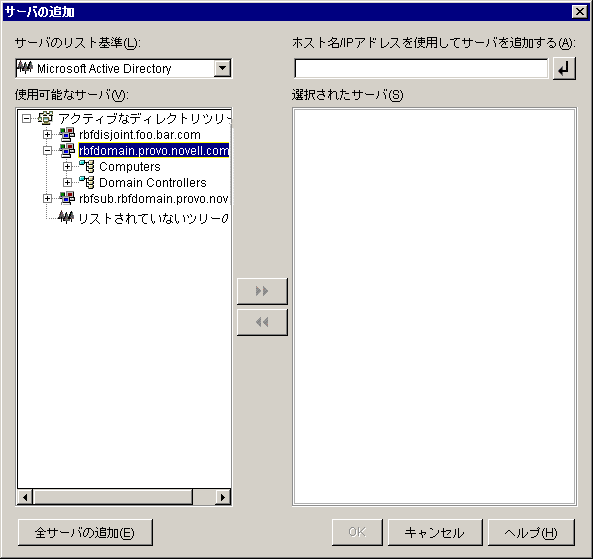This screenshot has height=559, width=593.
Task: Click the 全サーバの追加(E) button
Action: [85, 533]
